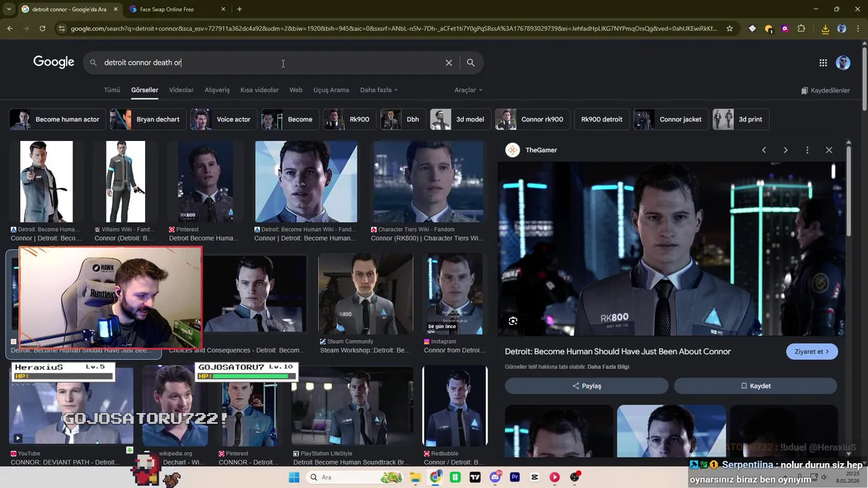Open Character Tiers Wiki Connor thumbnail
This screenshot has width=868, height=488.
coord(429,182)
